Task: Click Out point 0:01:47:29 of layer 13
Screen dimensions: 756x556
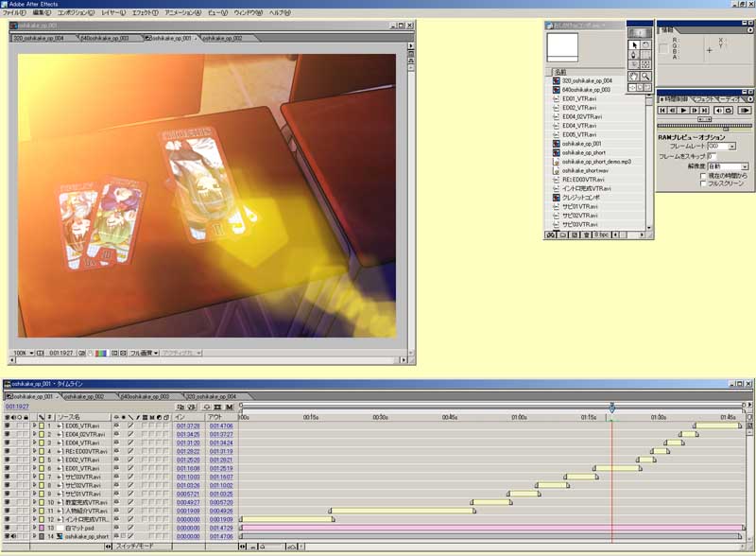Action: click(221, 528)
